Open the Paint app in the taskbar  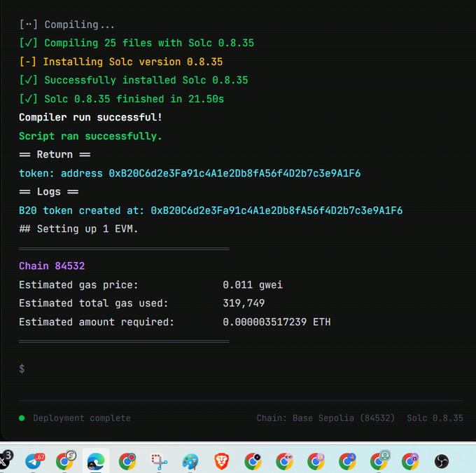190,462
